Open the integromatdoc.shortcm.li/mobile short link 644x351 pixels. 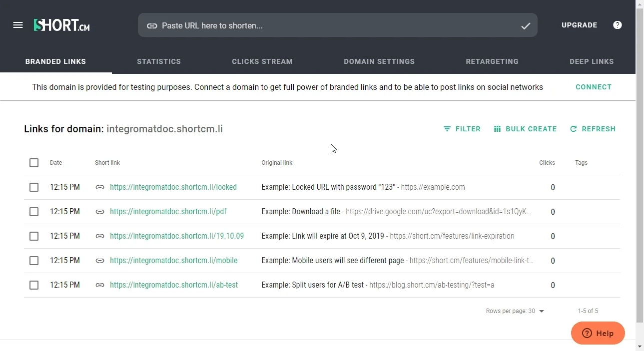(174, 261)
